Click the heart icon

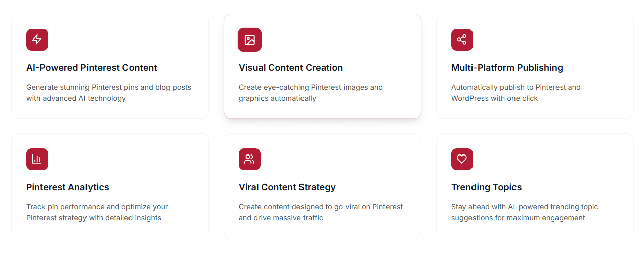[462, 159]
